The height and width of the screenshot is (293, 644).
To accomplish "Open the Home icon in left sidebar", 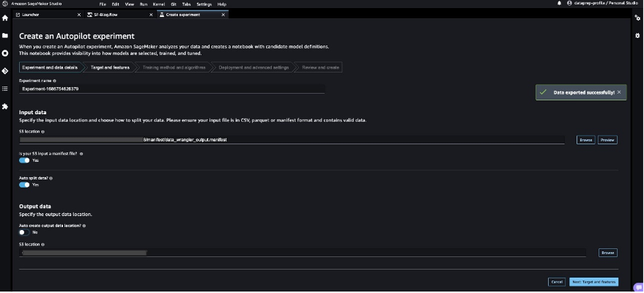I will click(x=5, y=18).
